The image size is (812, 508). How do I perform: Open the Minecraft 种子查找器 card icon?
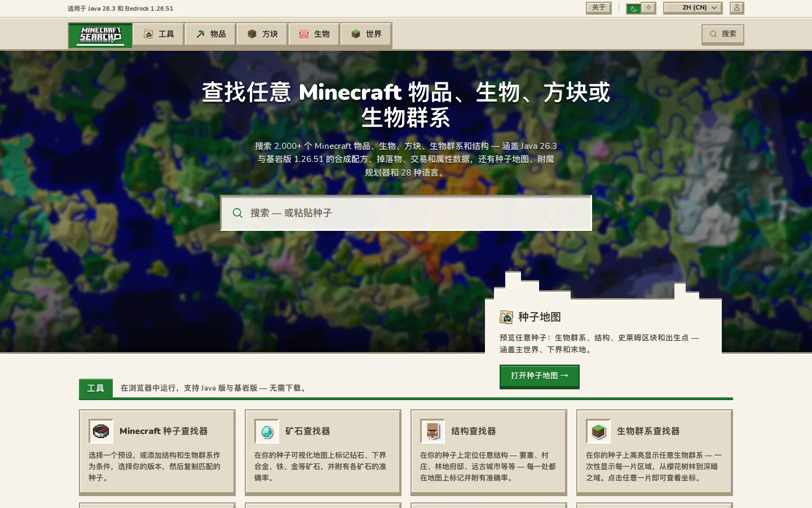(x=101, y=431)
